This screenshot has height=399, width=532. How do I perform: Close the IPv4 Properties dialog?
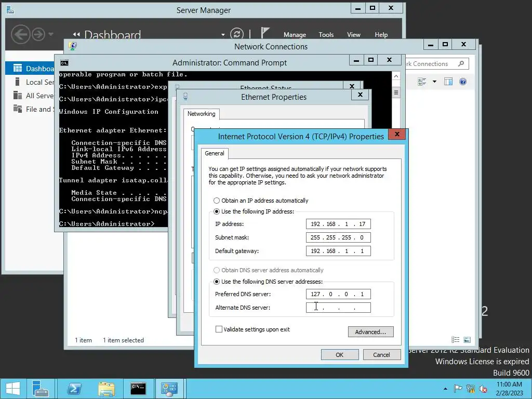pyautogui.click(x=397, y=134)
